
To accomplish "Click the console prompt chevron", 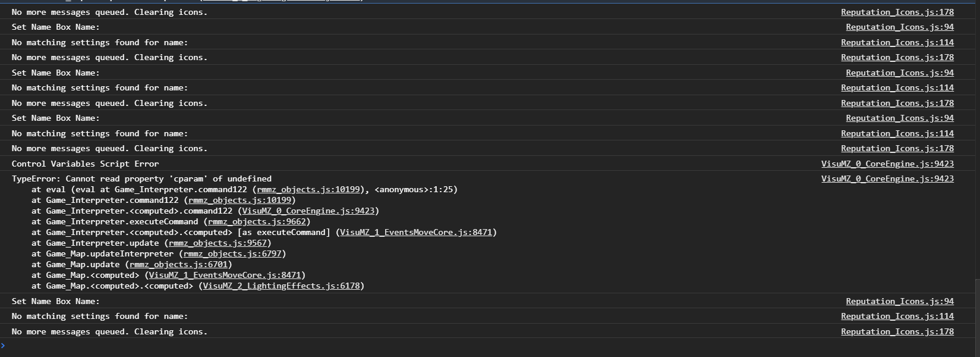I will pyautogui.click(x=3, y=346).
